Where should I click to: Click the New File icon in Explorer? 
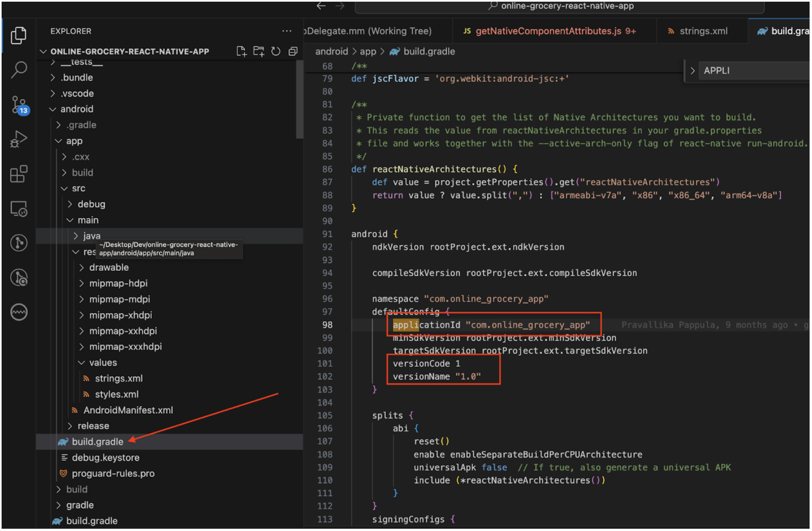(241, 51)
